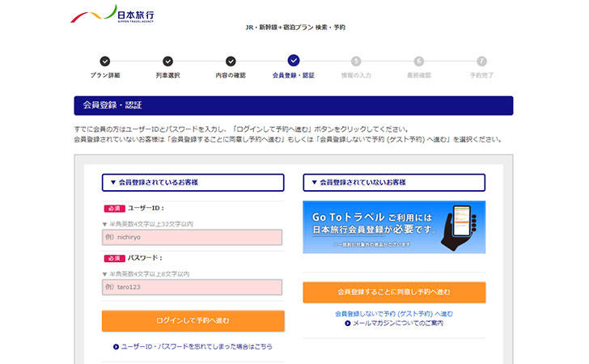This screenshot has width=589, height=364.
Task: Collapse the 会員登録されているお客様 section header
Action: [193, 183]
